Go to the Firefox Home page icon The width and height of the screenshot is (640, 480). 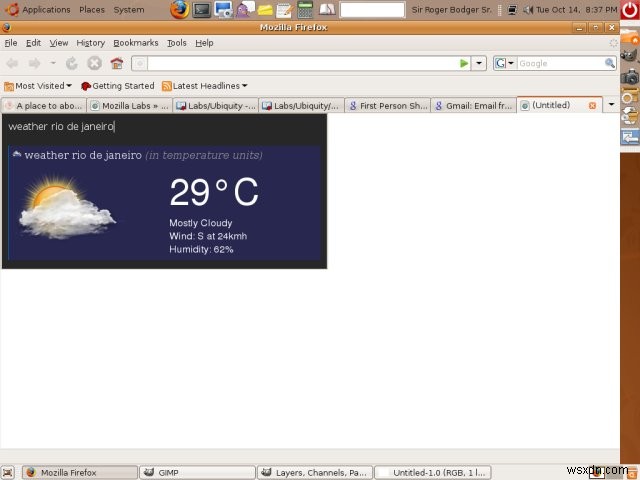pyautogui.click(x=117, y=63)
